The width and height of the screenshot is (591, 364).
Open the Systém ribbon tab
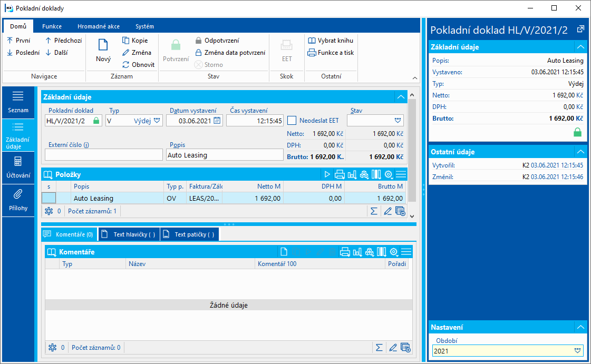point(145,26)
